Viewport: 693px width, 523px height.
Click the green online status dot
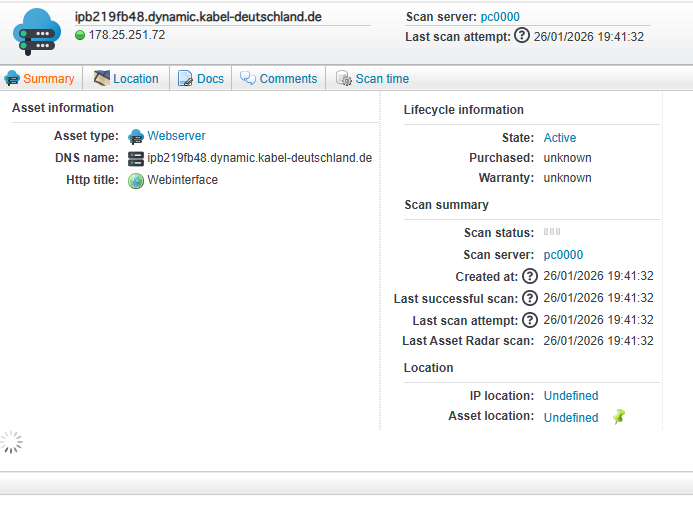coord(80,35)
